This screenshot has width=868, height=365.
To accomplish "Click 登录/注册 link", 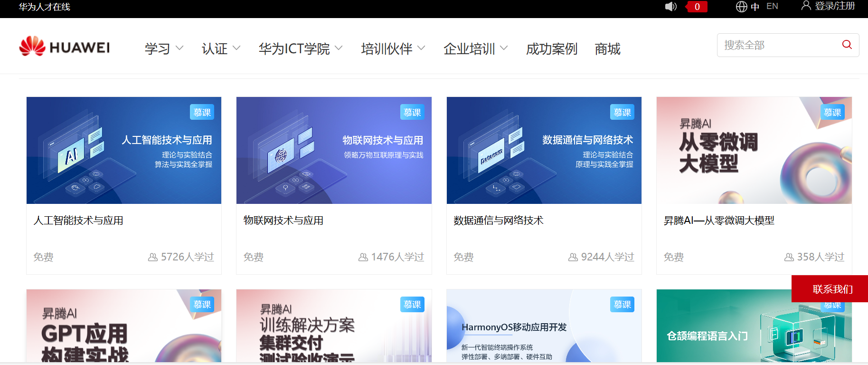I will click(835, 6).
